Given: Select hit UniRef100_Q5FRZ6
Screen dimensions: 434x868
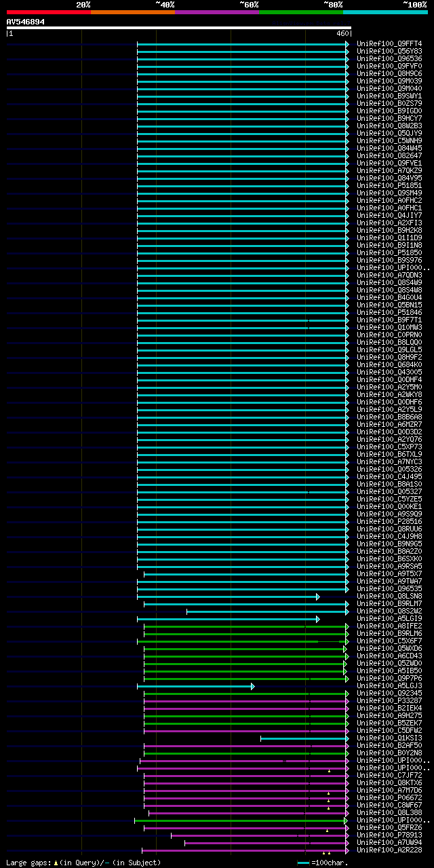Looking at the screenshot, I should tap(389, 827).
